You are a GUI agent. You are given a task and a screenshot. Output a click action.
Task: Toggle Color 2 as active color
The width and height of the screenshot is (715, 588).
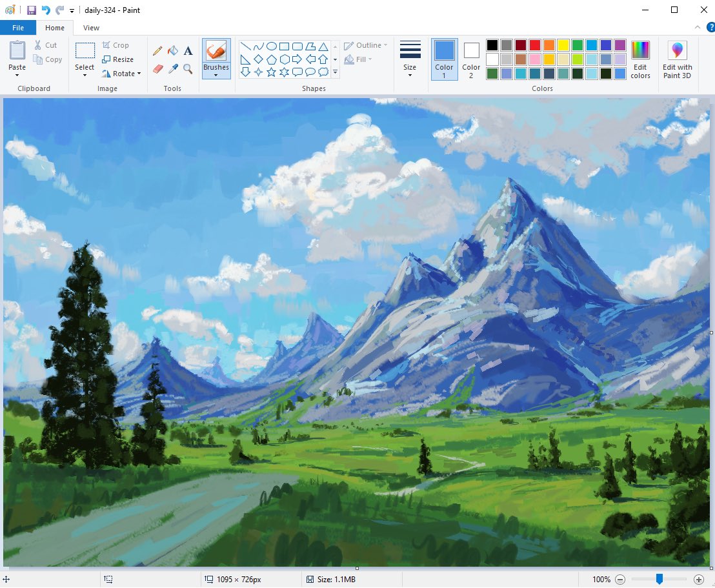click(471, 59)
